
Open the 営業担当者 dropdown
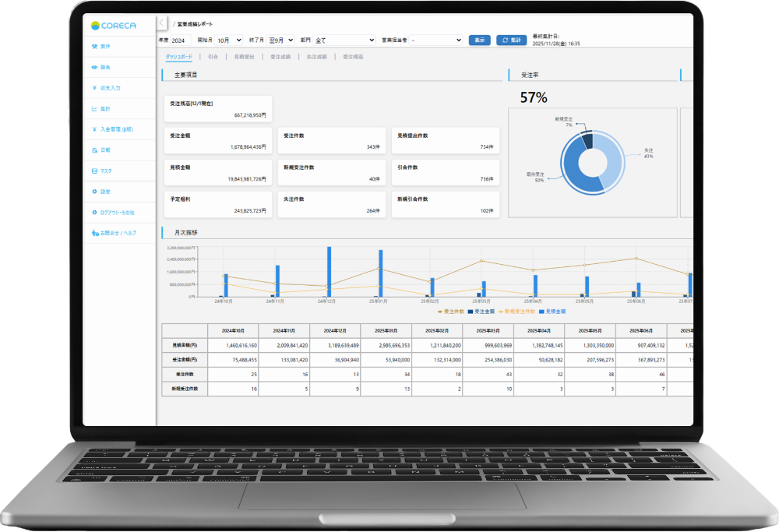click(x=436, y=40)
